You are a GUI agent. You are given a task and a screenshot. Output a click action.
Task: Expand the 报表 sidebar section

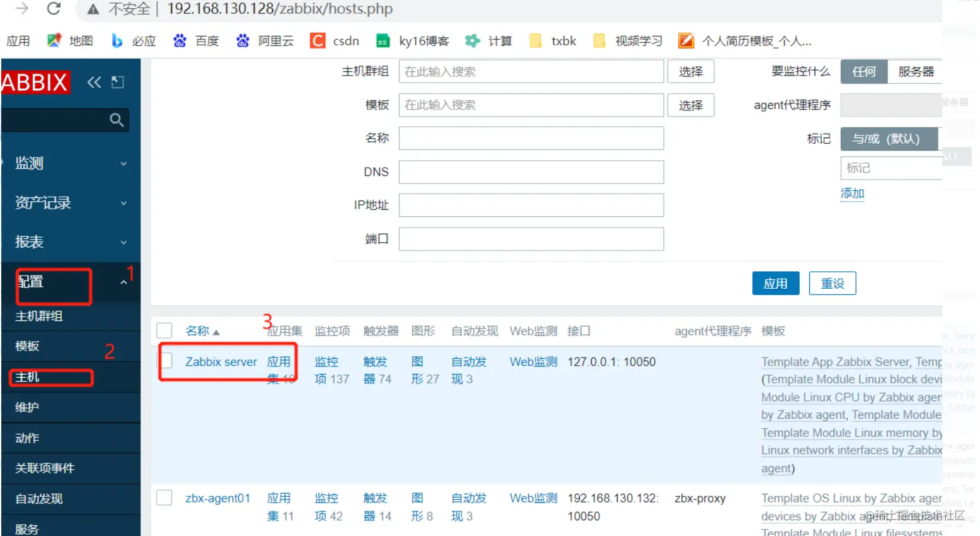point(28,242)
